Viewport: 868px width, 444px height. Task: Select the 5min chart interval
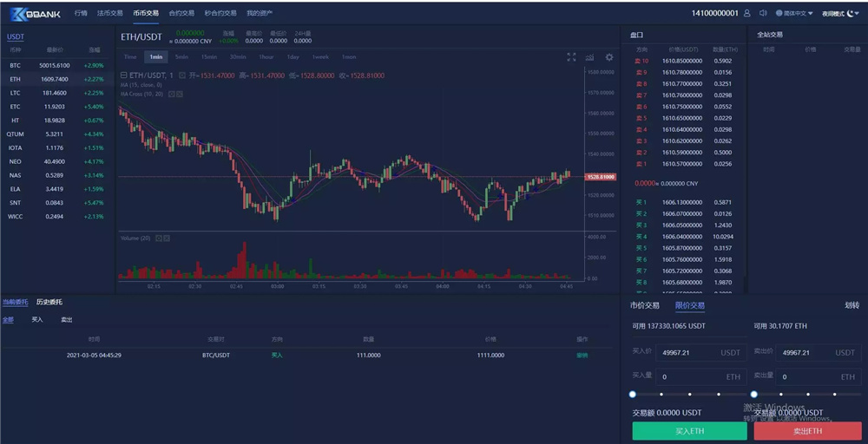click(181, 57)
